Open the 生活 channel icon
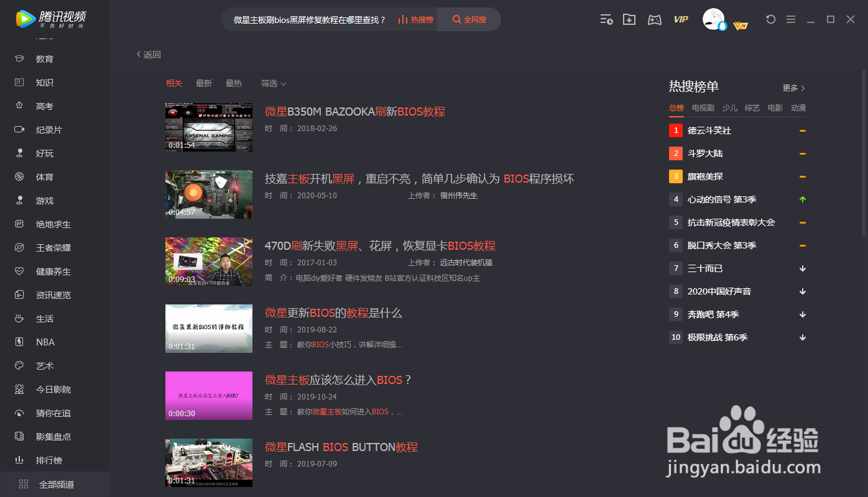The height and width of the screenshot is (497, 868). click(x=19, y=319)
